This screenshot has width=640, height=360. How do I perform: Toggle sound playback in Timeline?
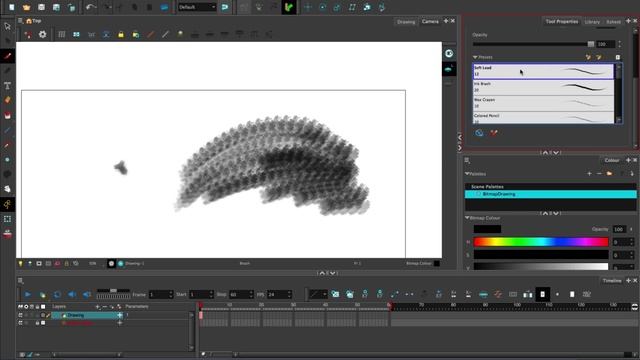point(72,294)
